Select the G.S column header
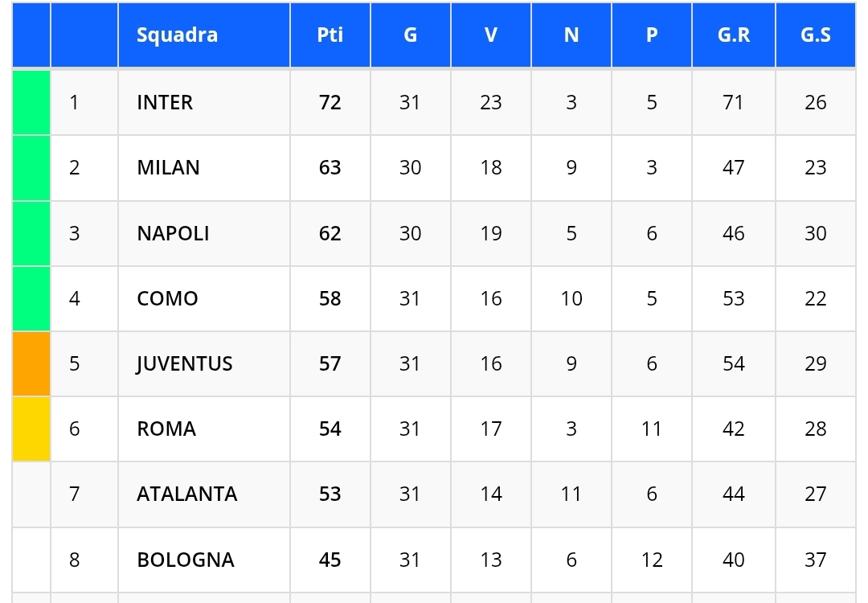 (x=815, y=35)
